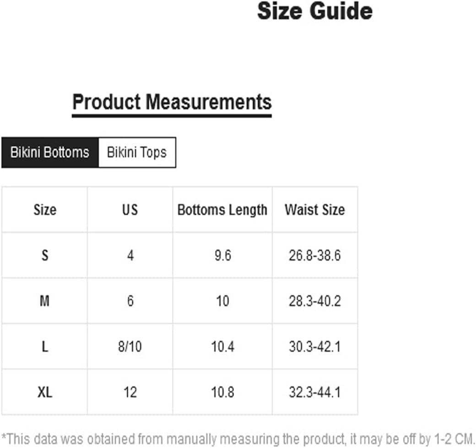
Task: Click the Waist Size column header
Action: (x=315, y=210)
